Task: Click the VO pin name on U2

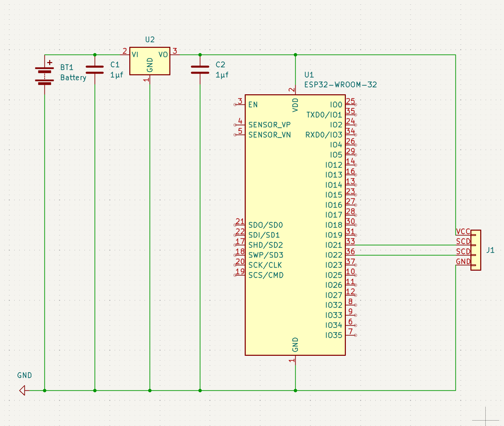Action: 163,55
